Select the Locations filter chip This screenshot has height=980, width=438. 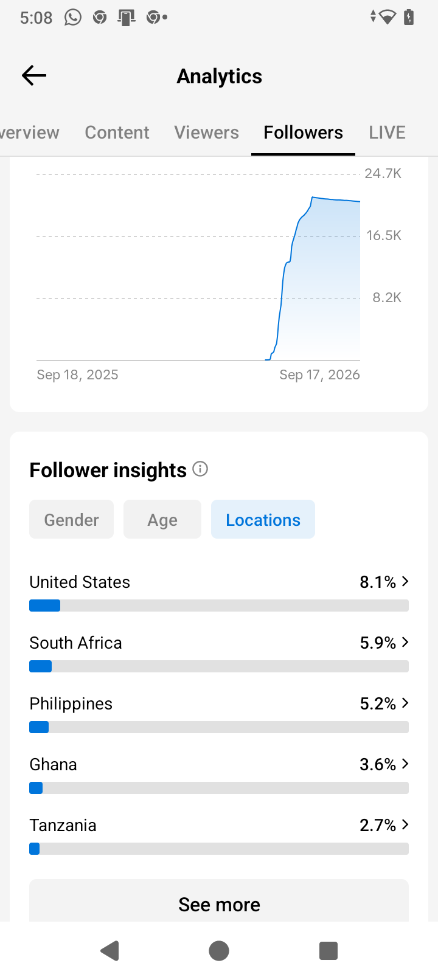point(263,519)
